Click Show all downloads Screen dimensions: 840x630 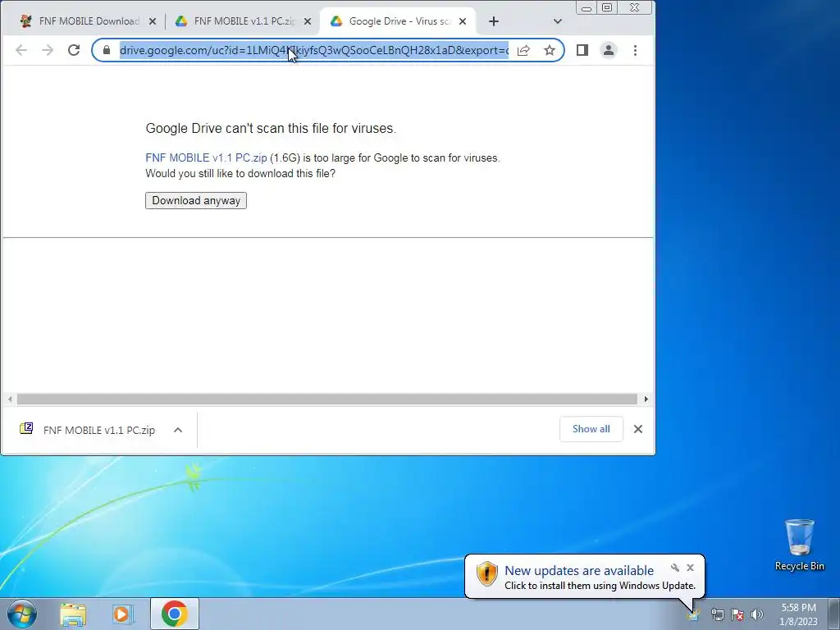click(x=591, y=429)
